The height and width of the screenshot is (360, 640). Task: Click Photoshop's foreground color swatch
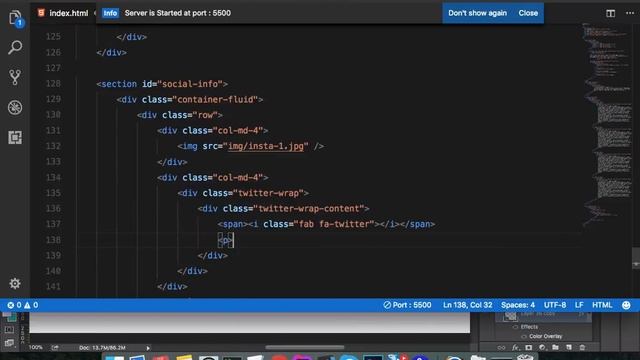(7, 315)
